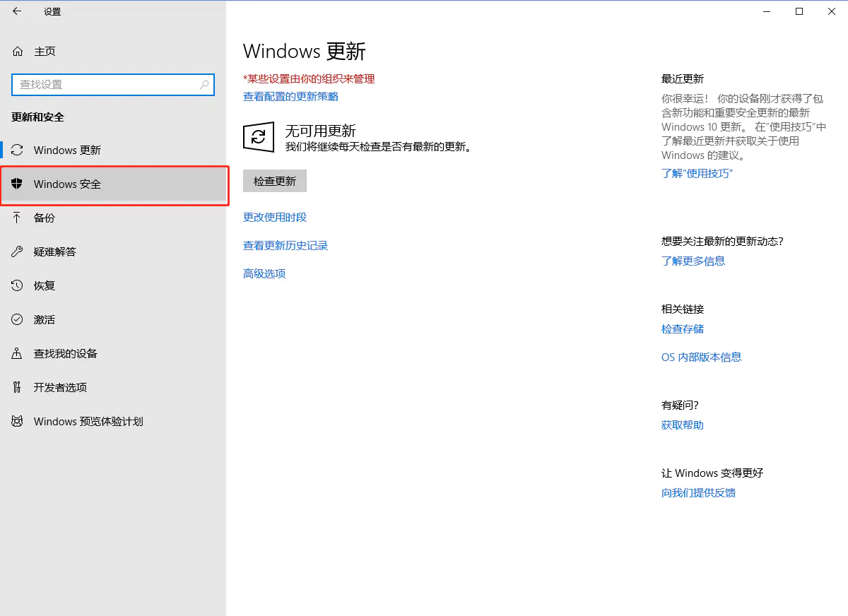Click the 激活 checkmark circle icon
This screenshot has width=848, height=616.
(x=18, y=319)
